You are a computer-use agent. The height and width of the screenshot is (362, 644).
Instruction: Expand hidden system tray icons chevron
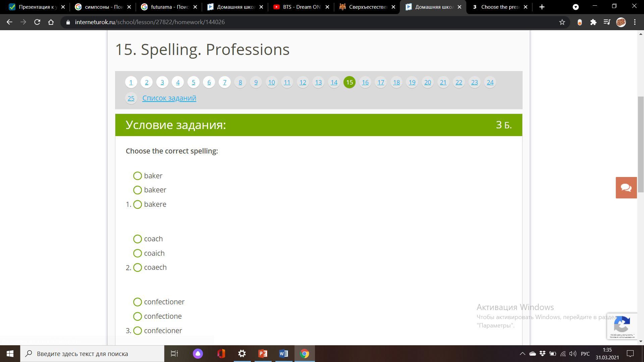[x=522, y=354]
